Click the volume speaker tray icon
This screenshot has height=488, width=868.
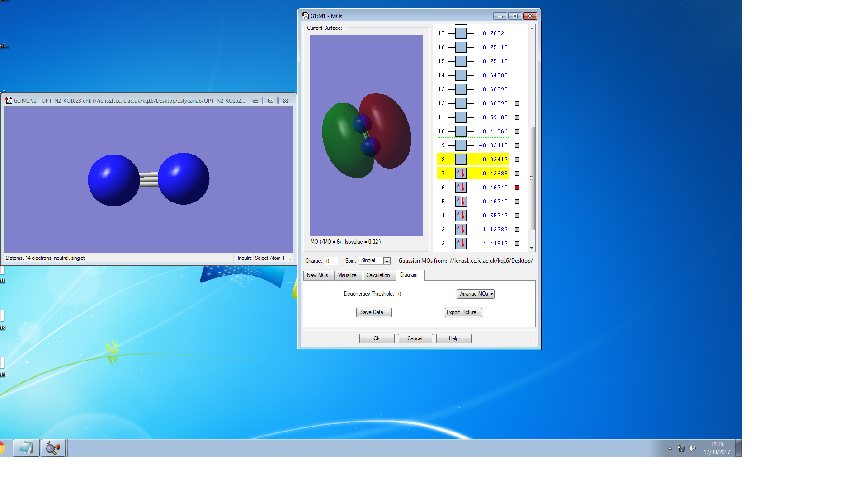(x=692, y=448)
